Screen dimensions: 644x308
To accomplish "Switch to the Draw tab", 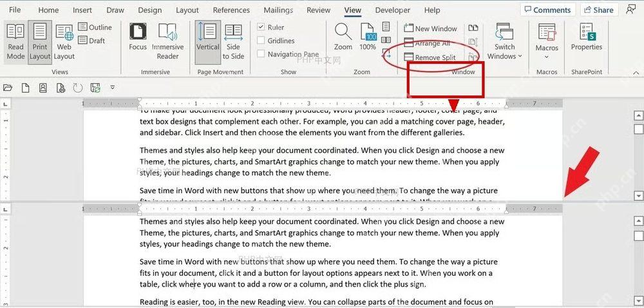I will pyautogui.click(x=115, y=10).
